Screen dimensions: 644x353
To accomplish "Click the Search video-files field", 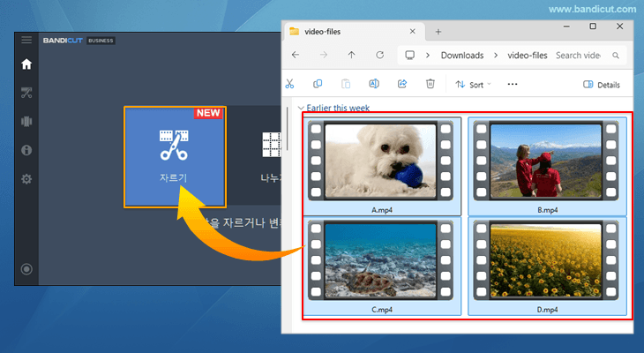I will point(579,55).
